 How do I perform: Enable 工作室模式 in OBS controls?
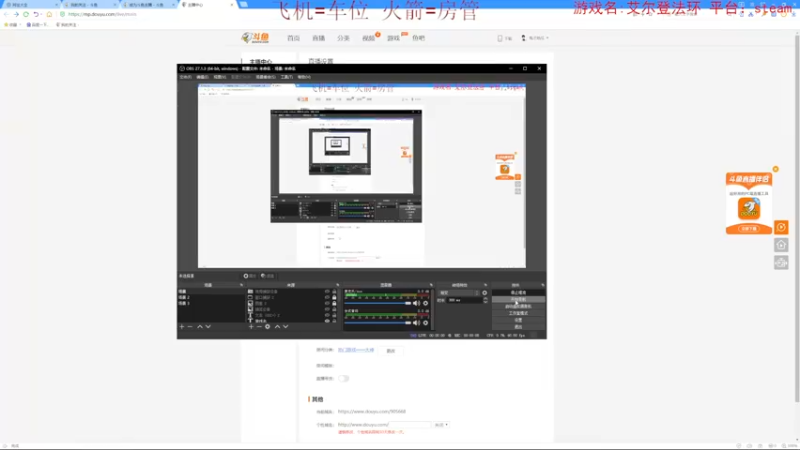[x=518, y=313]
